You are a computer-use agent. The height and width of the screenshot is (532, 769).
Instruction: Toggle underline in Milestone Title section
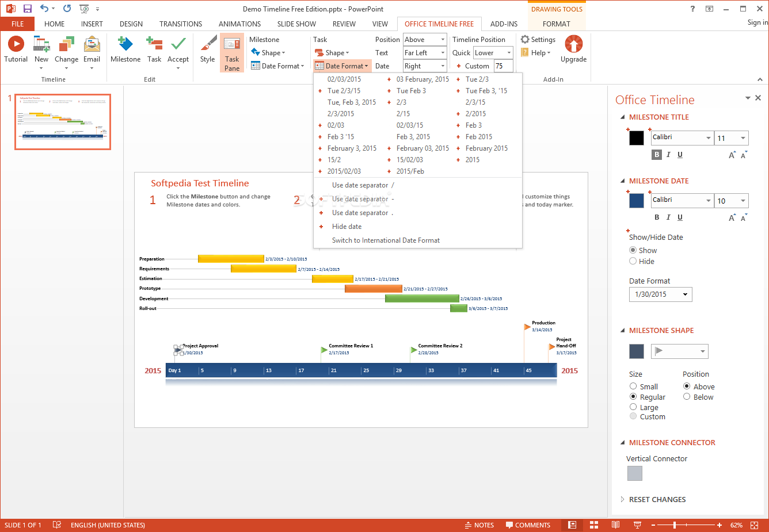(680, 155)
